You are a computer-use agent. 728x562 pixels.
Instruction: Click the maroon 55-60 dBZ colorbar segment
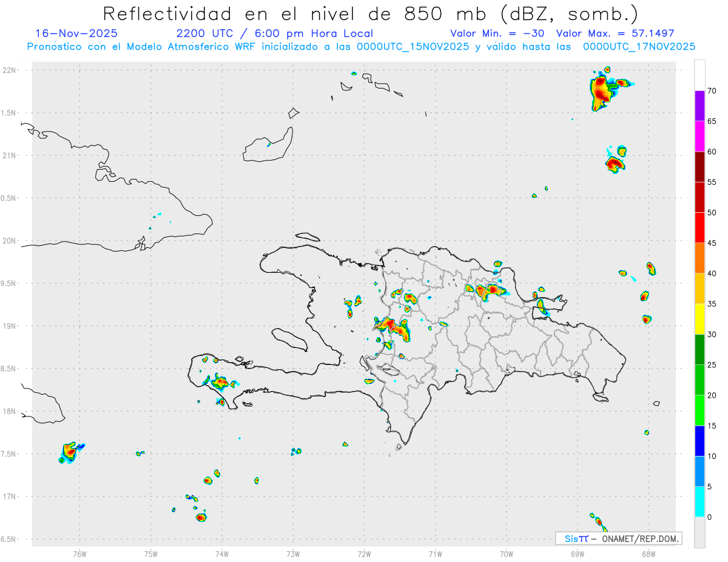pos(699,167)
